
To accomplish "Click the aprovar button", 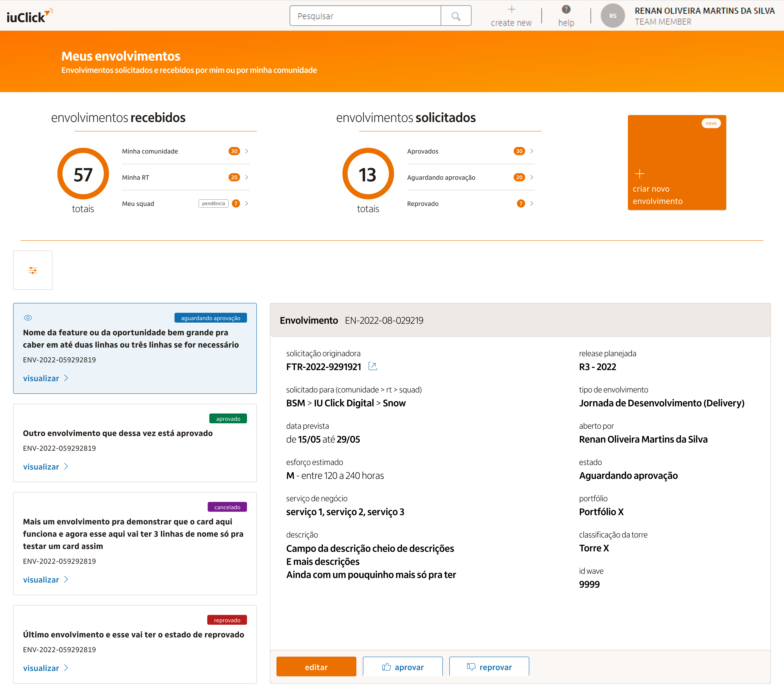I will coord(403,667).
